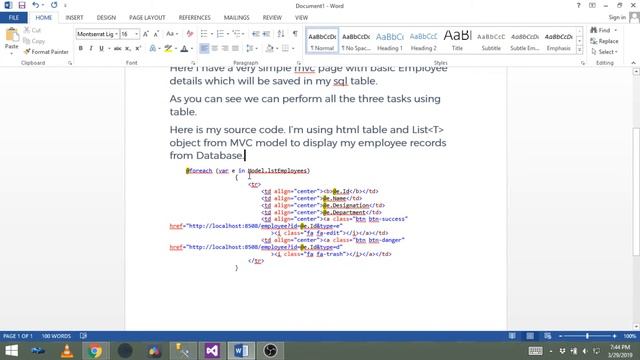
Task: Switch to Print Layout view in the status bar
Action: coord(530,336)
